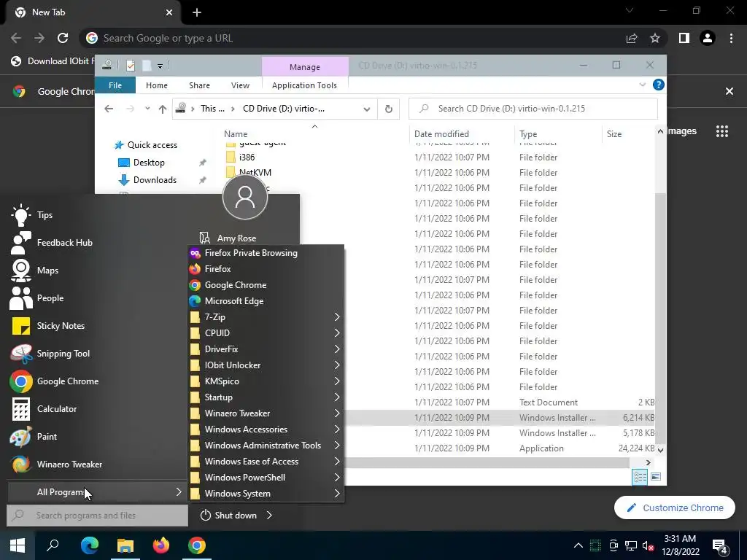Open address bar history dropdown in Explorer
747x560 pixels.
[x=367, y=109]
